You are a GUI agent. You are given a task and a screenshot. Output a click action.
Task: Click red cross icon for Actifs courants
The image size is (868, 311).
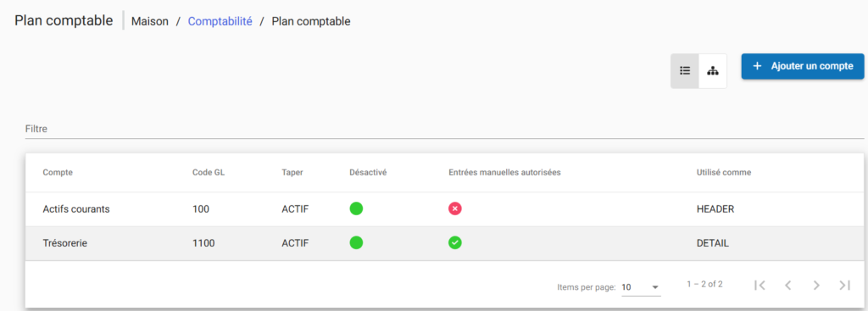click(455, 209)
